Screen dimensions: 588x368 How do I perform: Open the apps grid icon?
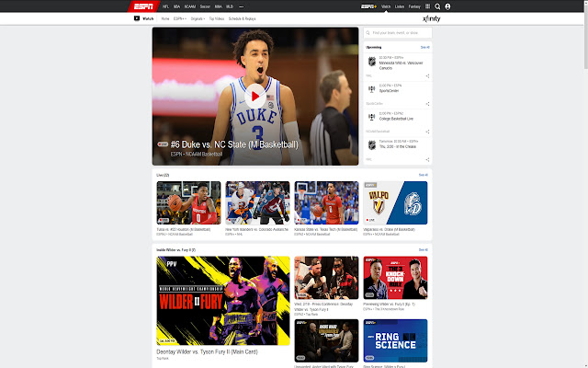[427, 6]
